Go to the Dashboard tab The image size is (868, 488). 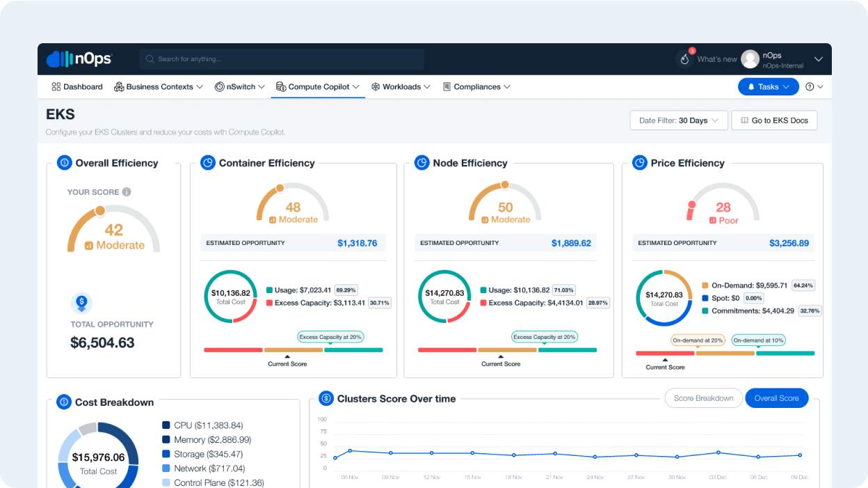point(77,87)
